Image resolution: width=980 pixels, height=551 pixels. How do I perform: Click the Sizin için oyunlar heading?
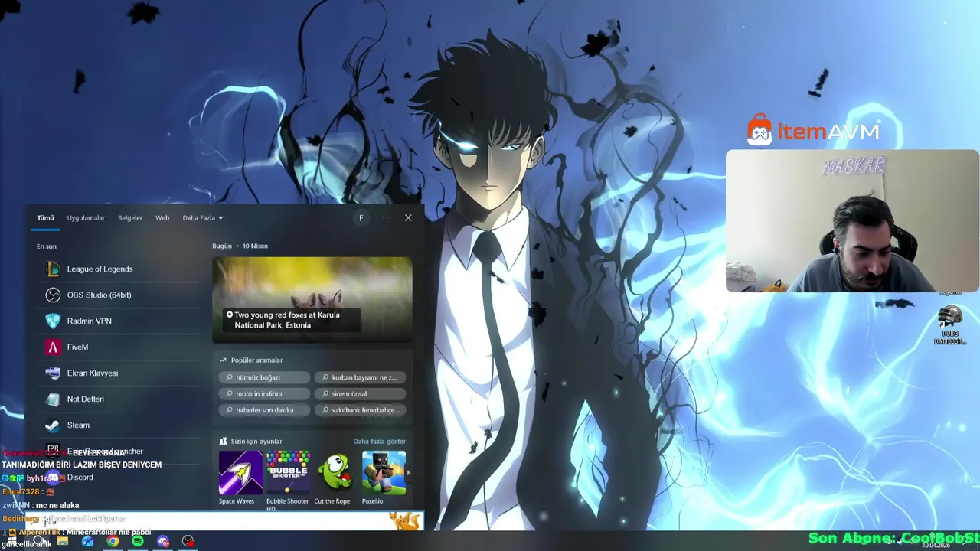tap(250, 441)
